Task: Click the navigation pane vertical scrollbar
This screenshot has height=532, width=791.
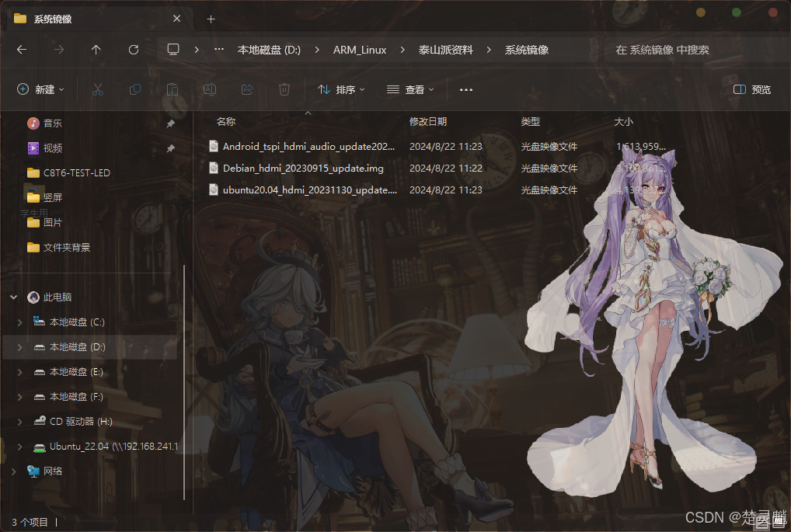Action: click(x=184, y=382)
